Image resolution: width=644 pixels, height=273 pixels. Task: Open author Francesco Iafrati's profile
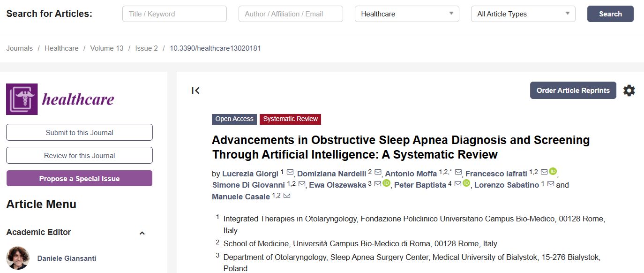pyautogui.click(x=496, y=174)
